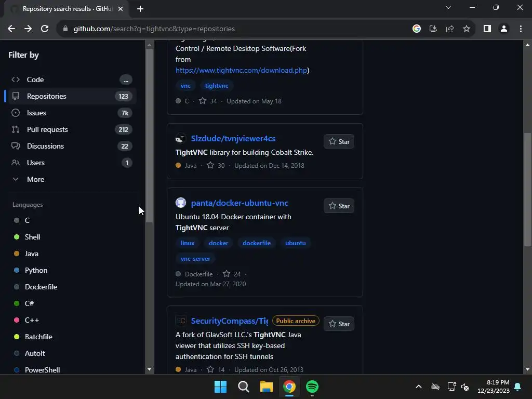
Task: Star the SecurityCompass repository
Action: tap(339, 324)
